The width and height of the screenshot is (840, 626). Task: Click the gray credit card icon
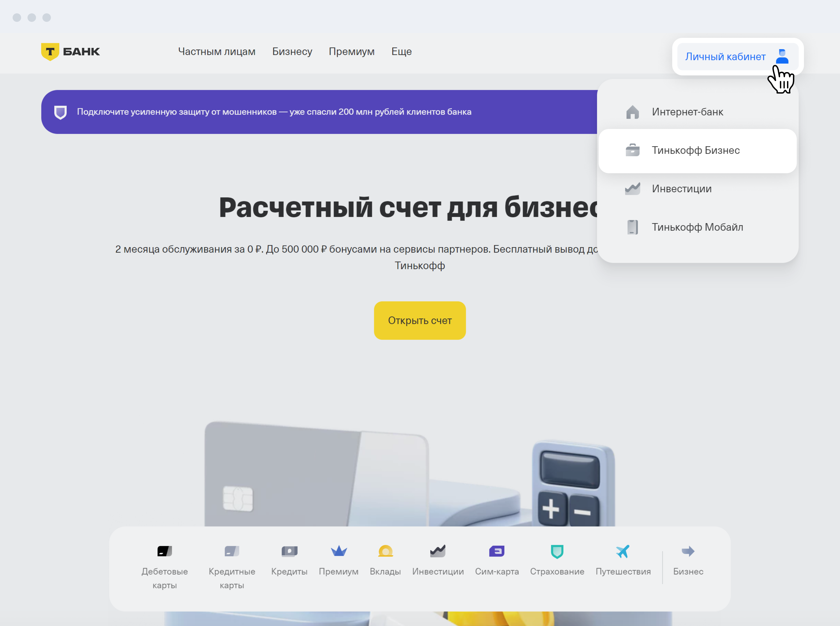click(232, 551)
